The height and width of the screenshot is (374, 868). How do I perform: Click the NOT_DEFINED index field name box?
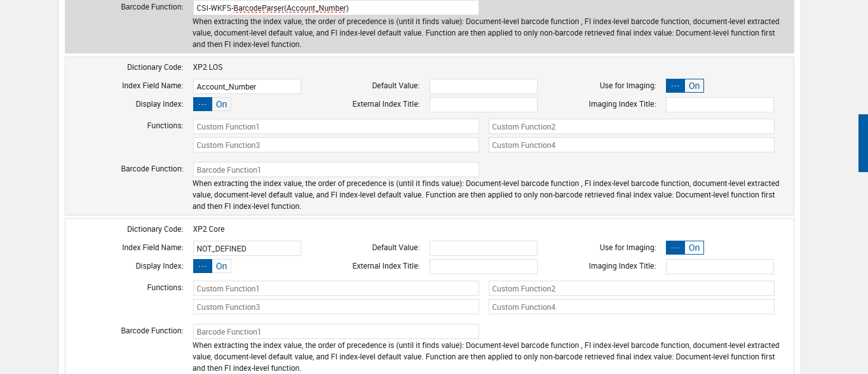[247, 248]
